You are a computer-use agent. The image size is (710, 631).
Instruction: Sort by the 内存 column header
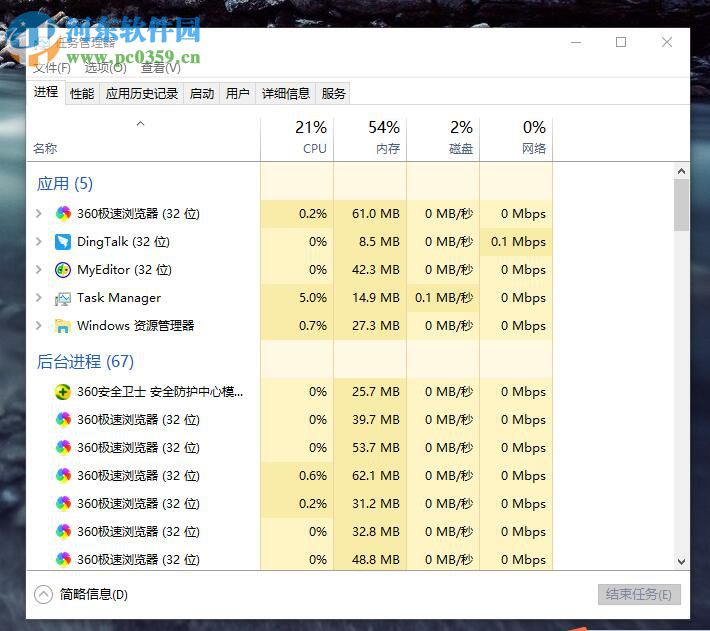coord(370,139)
